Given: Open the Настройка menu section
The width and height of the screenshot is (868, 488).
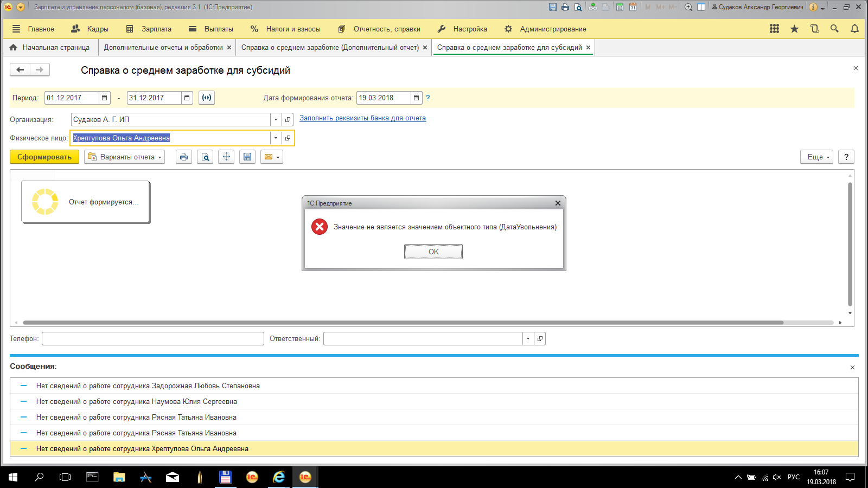Looking at the screenshot, I should pos(462,29).
